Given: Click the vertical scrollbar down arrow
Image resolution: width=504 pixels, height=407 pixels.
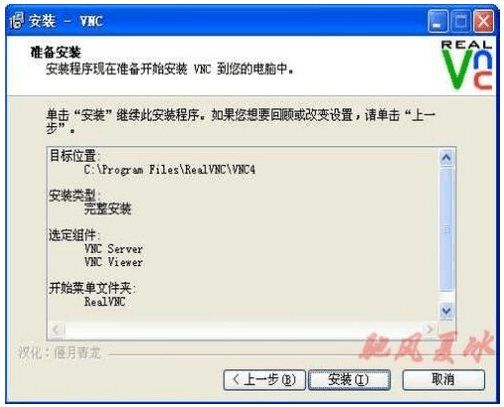Looking at the screenshot, I should (446, 311).
